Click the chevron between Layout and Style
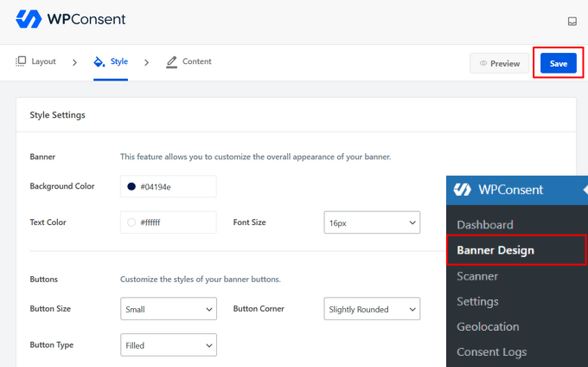 point(74,62)
